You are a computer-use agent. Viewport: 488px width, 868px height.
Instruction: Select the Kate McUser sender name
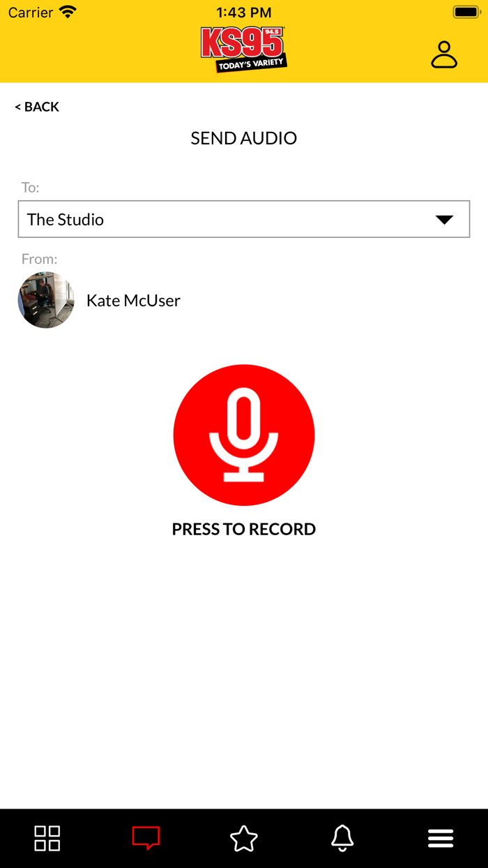pos(133,301)
